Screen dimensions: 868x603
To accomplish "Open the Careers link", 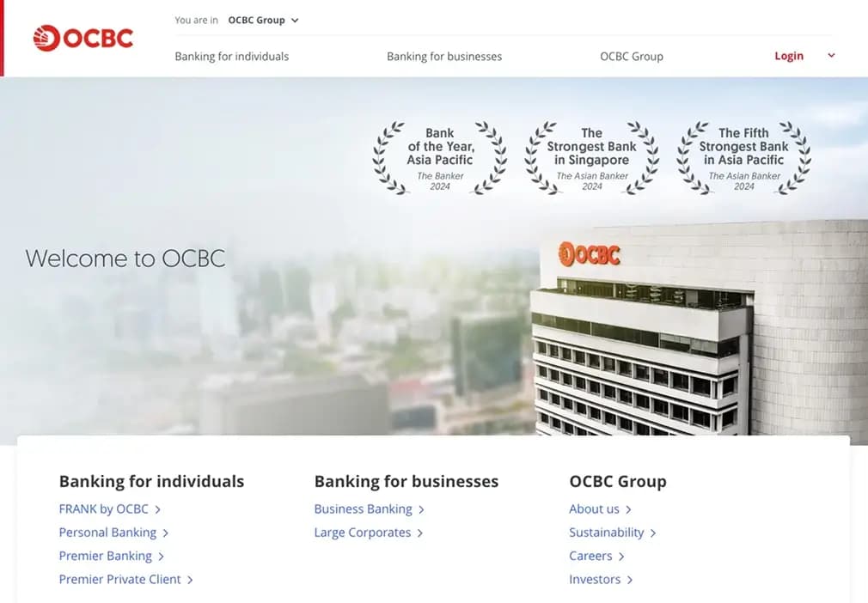I will 590,556.
